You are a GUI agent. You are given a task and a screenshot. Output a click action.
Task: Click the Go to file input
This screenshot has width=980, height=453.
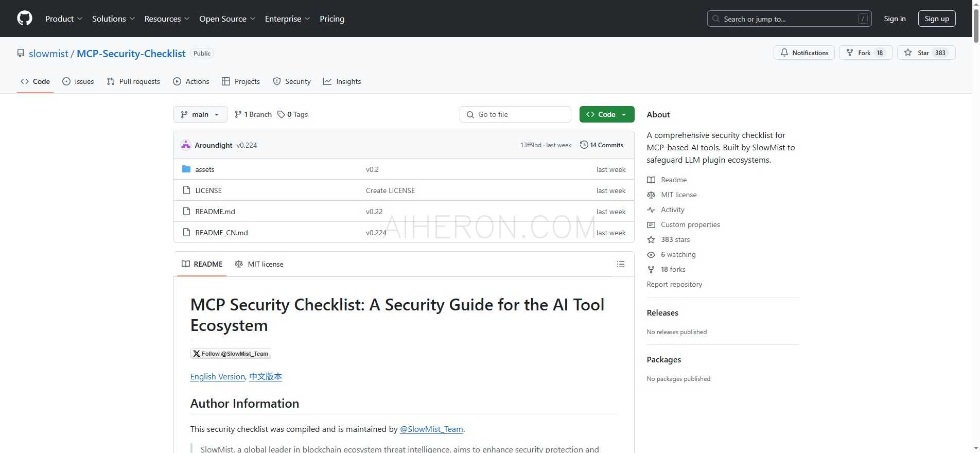pyautogui.click(x=515, y=114)
